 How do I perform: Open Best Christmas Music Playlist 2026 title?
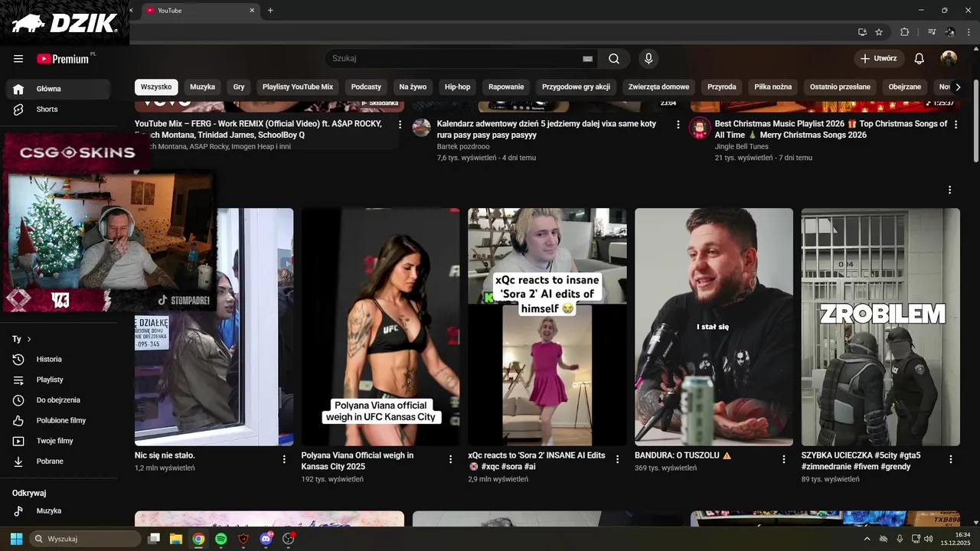831,129
